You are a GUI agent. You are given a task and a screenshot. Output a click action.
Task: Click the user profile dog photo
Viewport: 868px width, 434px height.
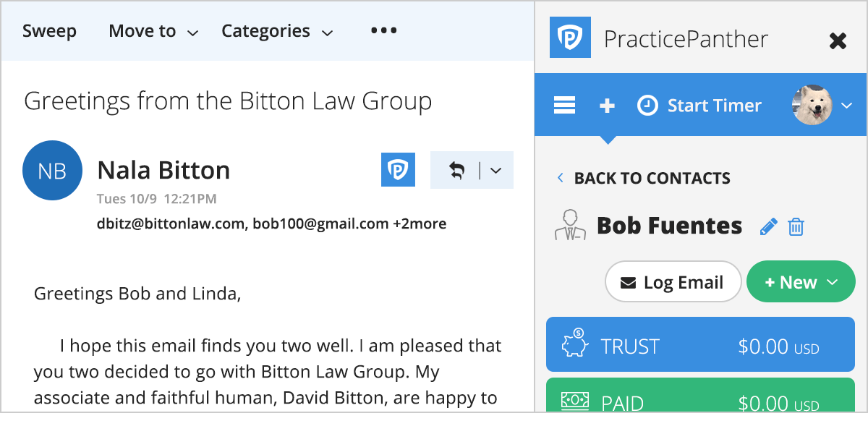coord(812,105)
